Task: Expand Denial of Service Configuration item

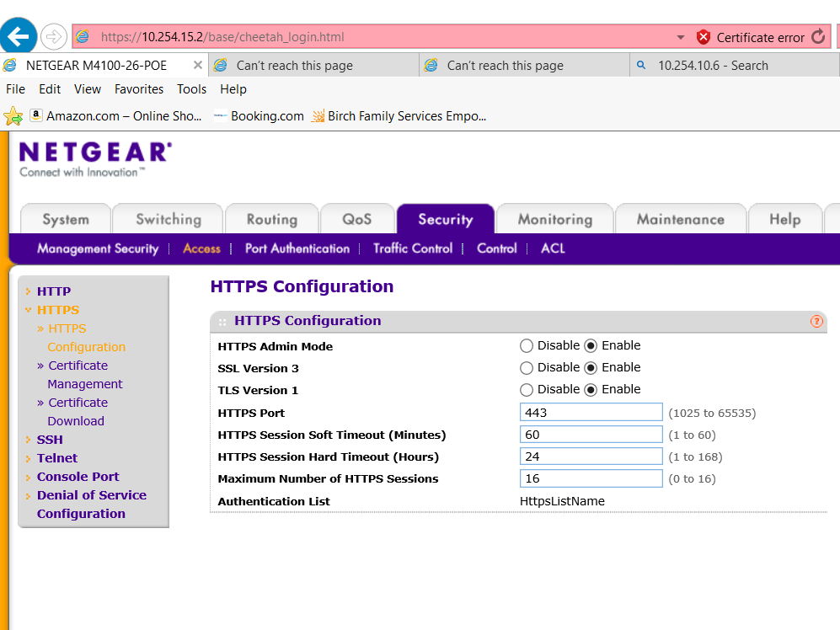Action: [x=91, y=505]
